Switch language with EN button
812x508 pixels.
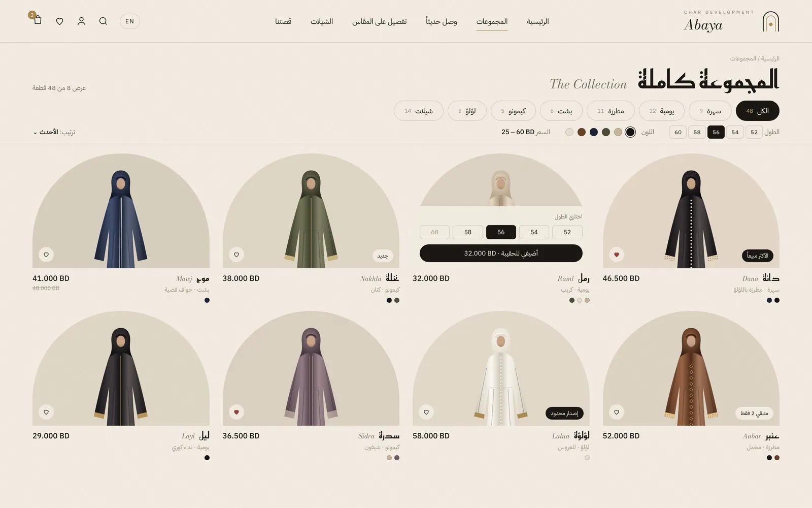point(130,21)
